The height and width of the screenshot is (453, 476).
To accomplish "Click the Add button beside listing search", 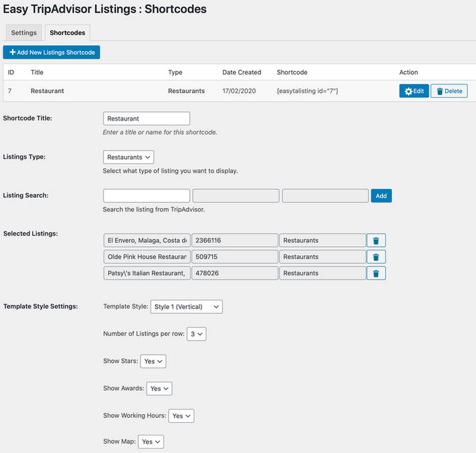I will (381, 196).
